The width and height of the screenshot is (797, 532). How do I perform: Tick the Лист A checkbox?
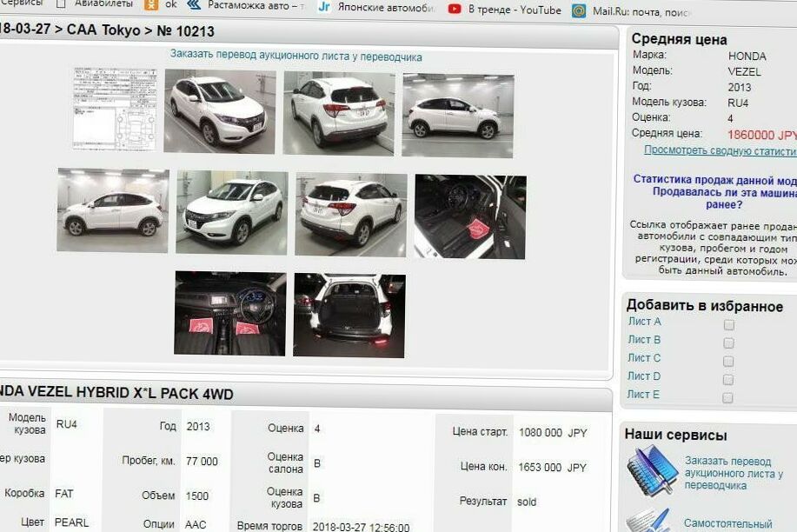[729, 324]
